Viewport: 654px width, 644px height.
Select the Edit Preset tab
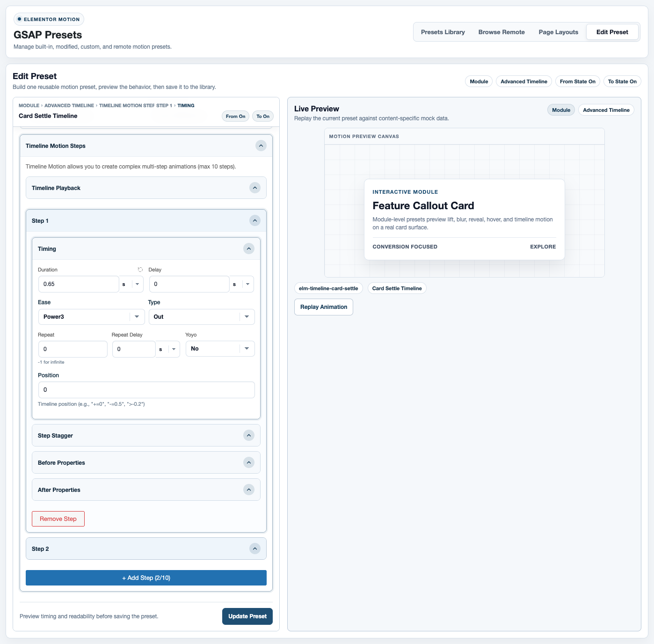612,32
